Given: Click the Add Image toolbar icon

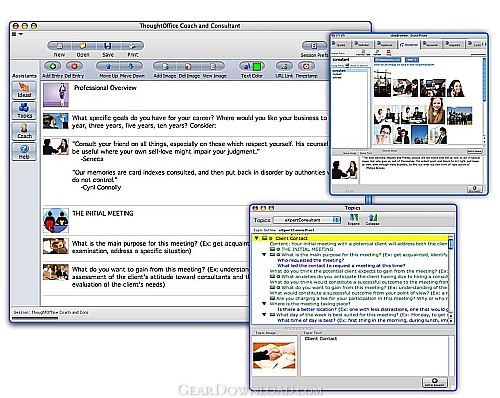Looking at the screenshot, I should click(x=165, y=66).
